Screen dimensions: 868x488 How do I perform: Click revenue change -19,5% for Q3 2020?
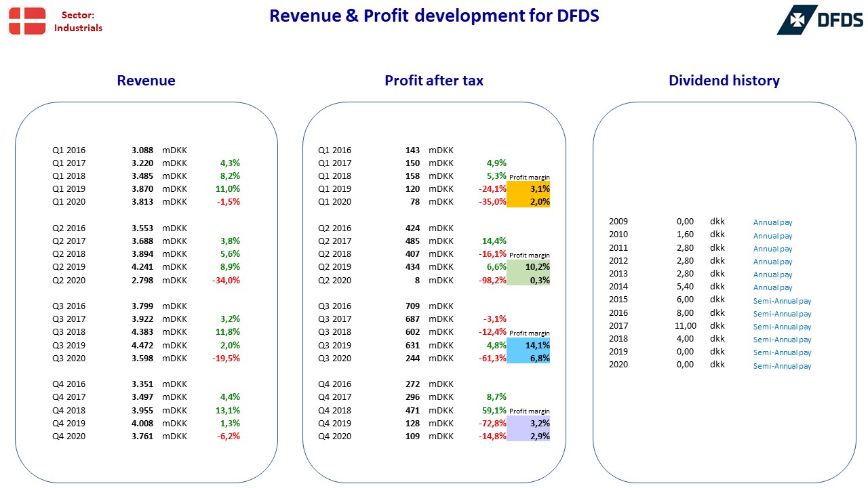pos(226,358)
